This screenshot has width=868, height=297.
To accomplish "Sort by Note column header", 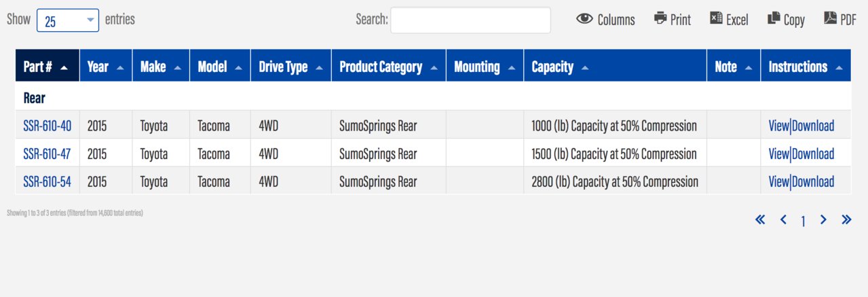I will click(734, 66).
